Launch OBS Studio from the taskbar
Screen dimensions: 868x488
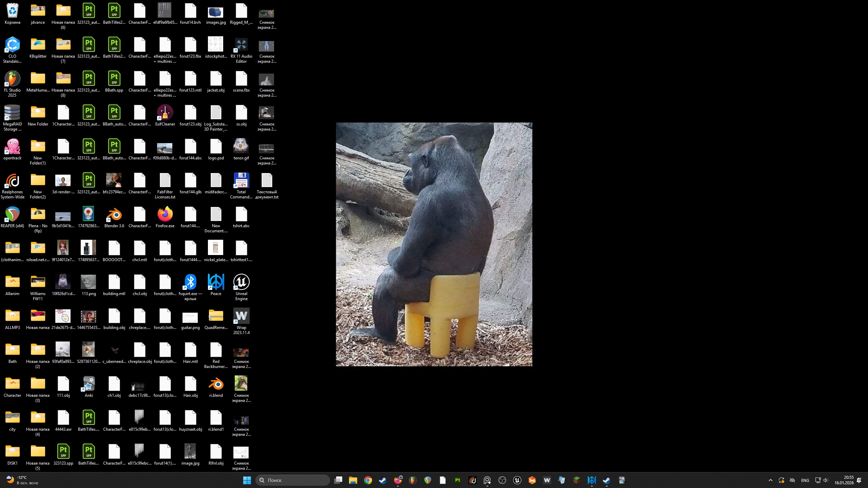pos(502,480)
